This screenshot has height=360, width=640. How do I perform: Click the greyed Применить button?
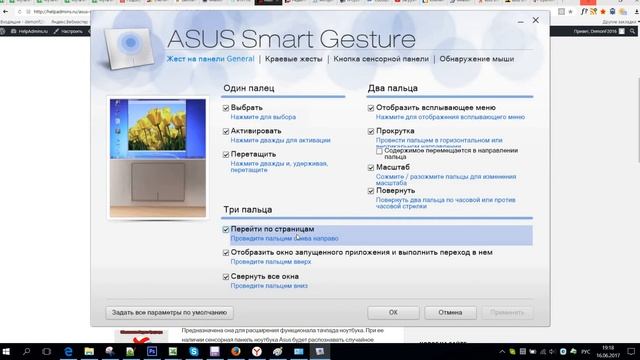click(507, 313)
